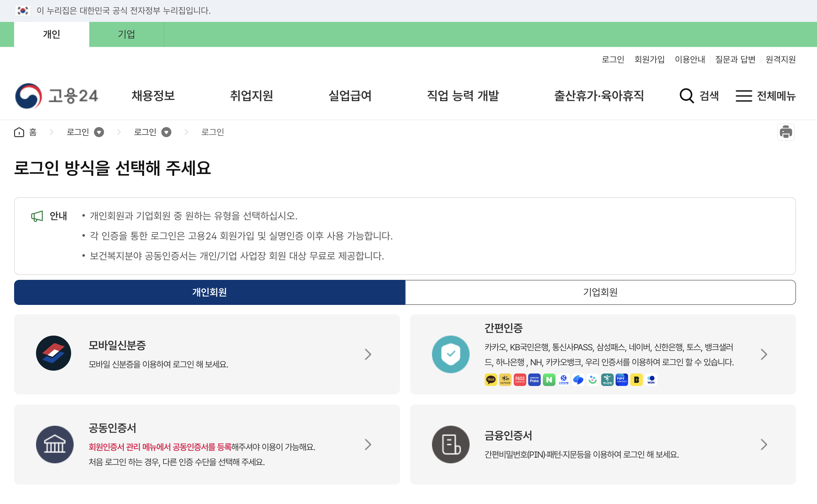Click the KakaoTalk certificate icon
The height and width of the screenshot is (504, 817).
click(491, 380)
